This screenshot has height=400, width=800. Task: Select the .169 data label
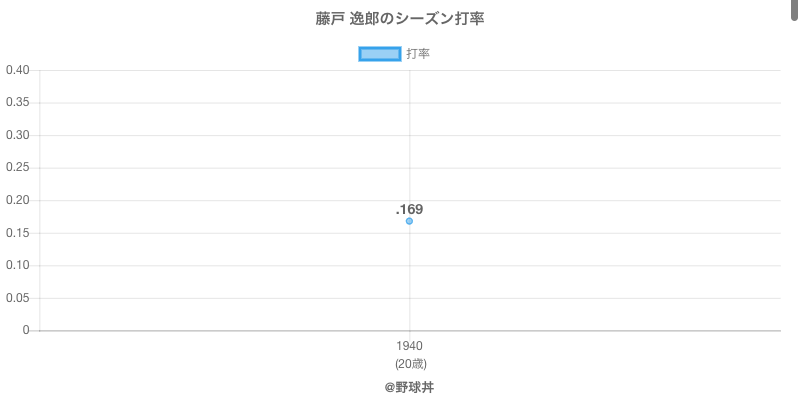point(409,209)
